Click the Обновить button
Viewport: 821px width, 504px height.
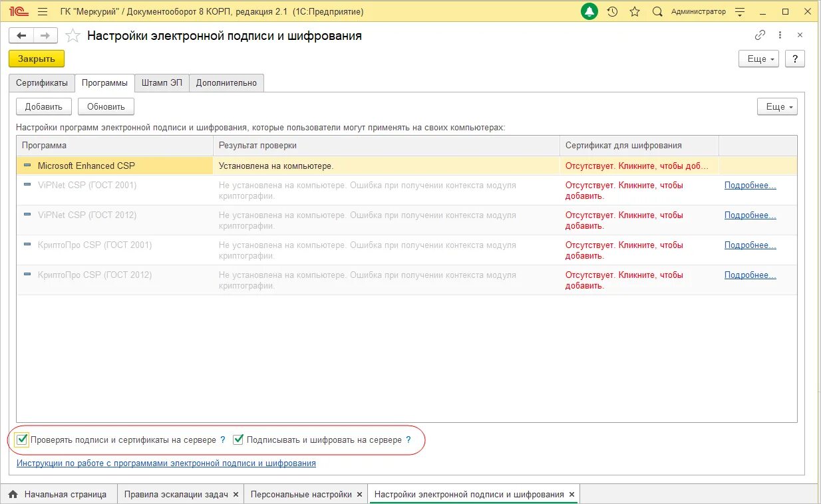(106, 106)
